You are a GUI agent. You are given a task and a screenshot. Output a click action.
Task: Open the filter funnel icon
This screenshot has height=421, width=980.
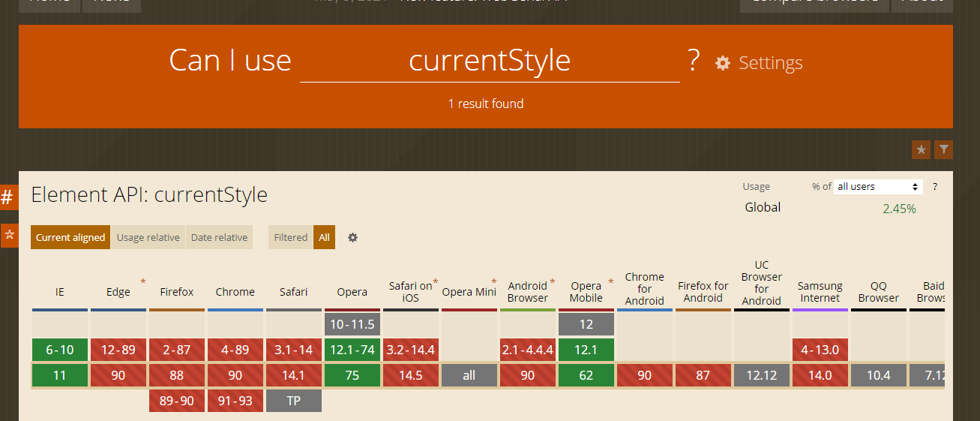[x=944, y=149]
